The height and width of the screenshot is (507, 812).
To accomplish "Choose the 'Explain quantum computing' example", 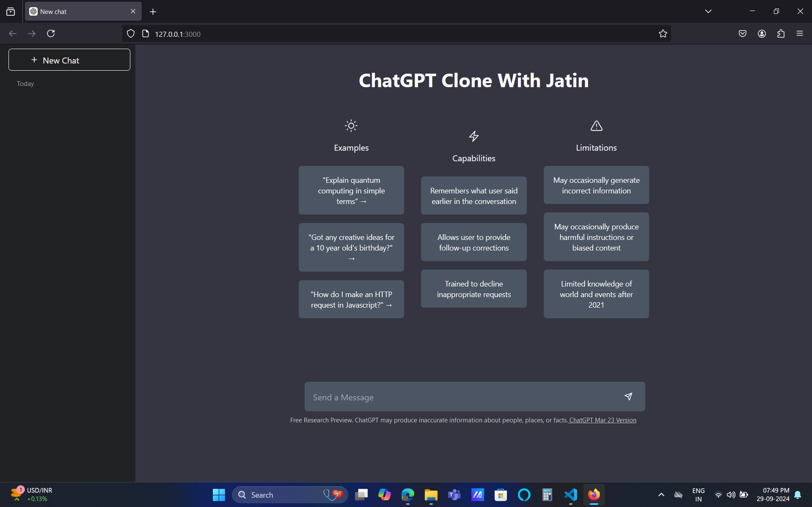I will click(x=351, y=190).
